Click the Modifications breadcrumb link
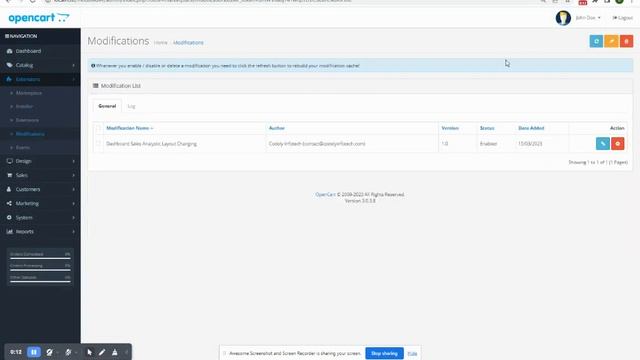Viewport: 640px width, 360px height. coord(188,42)
